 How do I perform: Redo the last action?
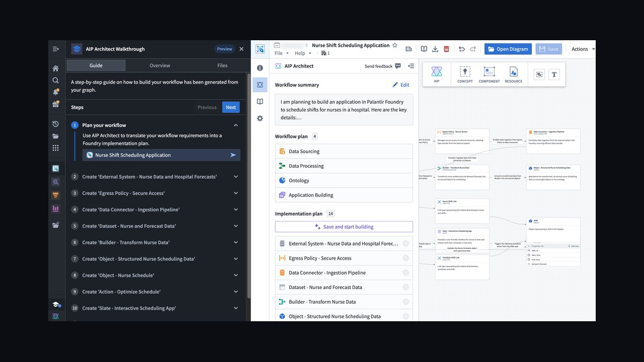[x=473, y=49]
